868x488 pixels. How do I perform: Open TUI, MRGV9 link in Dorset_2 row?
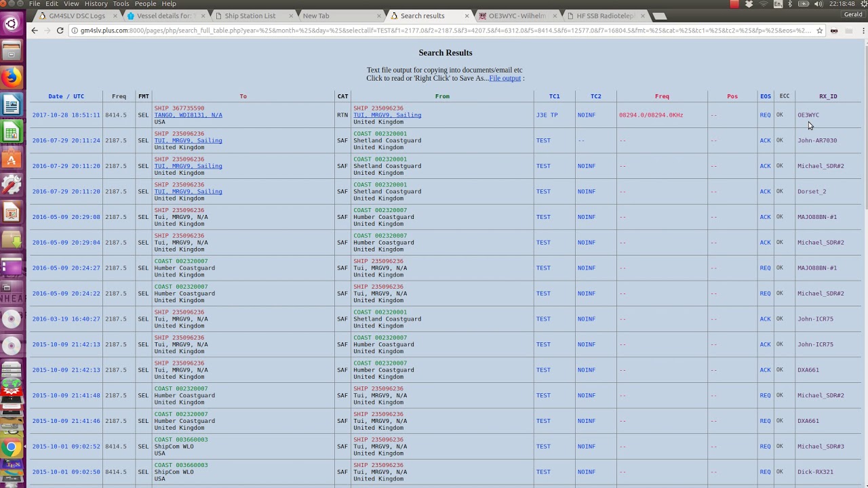click(188, 191)
